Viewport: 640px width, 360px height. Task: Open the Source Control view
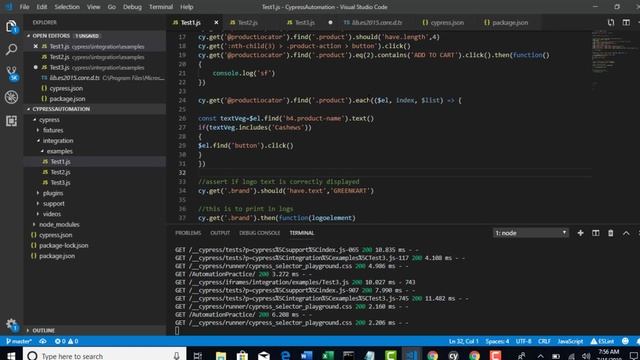click(x=11, y=73)
